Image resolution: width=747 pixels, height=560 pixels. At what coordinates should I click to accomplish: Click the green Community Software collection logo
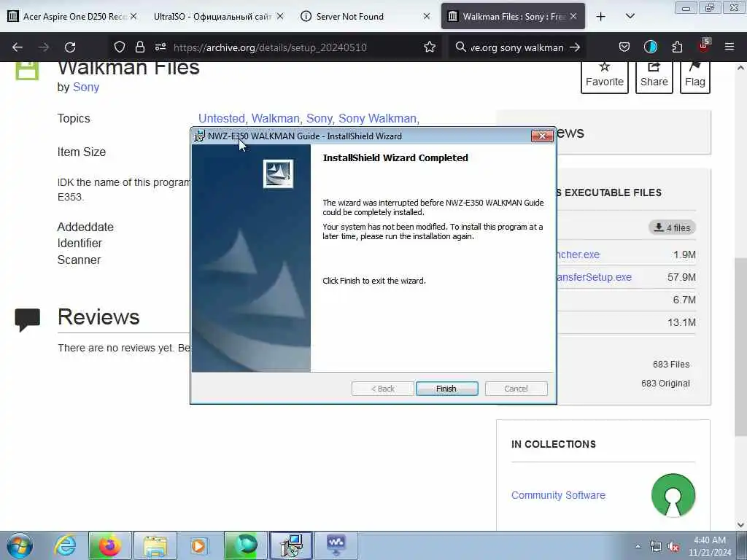[x=673, y=495]
